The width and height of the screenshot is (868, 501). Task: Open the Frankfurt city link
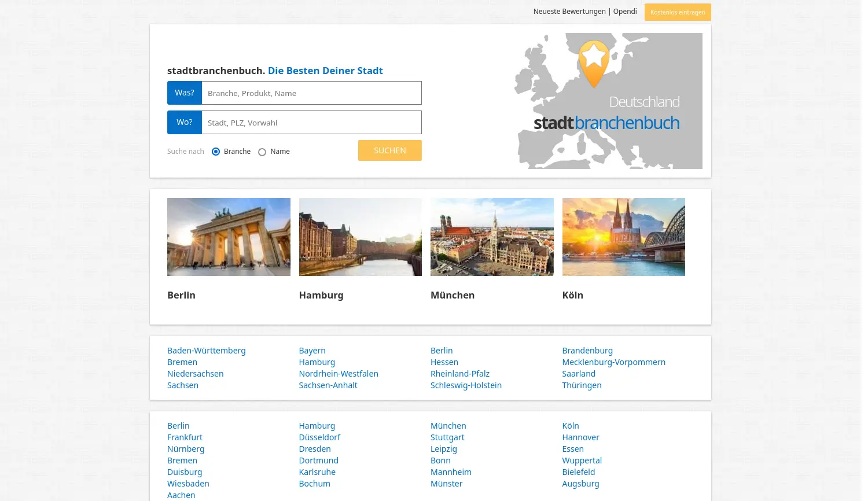[185, 437]
